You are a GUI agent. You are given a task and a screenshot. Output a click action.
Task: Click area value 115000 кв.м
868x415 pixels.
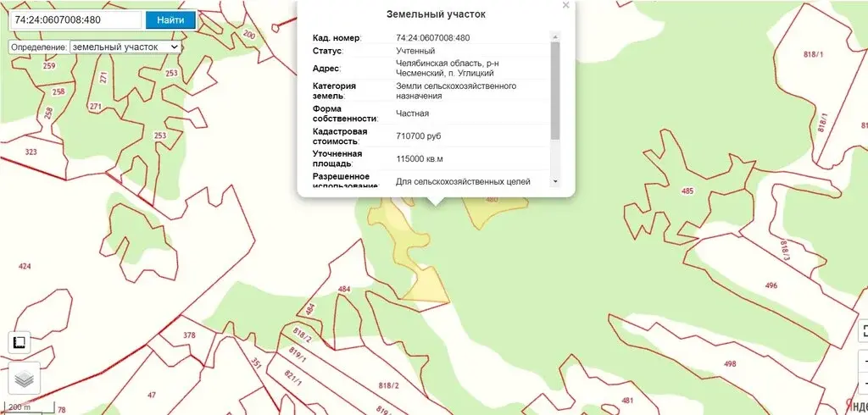coord(420,159)
